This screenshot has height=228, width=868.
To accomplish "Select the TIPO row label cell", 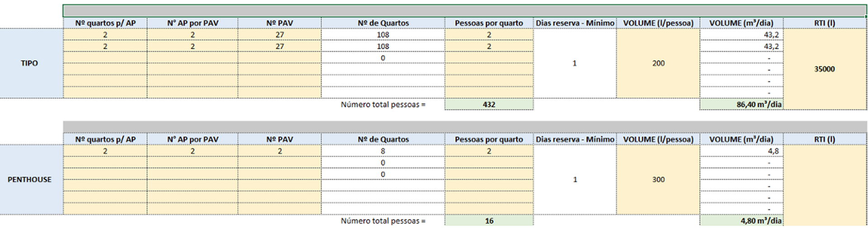I will [30, 63].
